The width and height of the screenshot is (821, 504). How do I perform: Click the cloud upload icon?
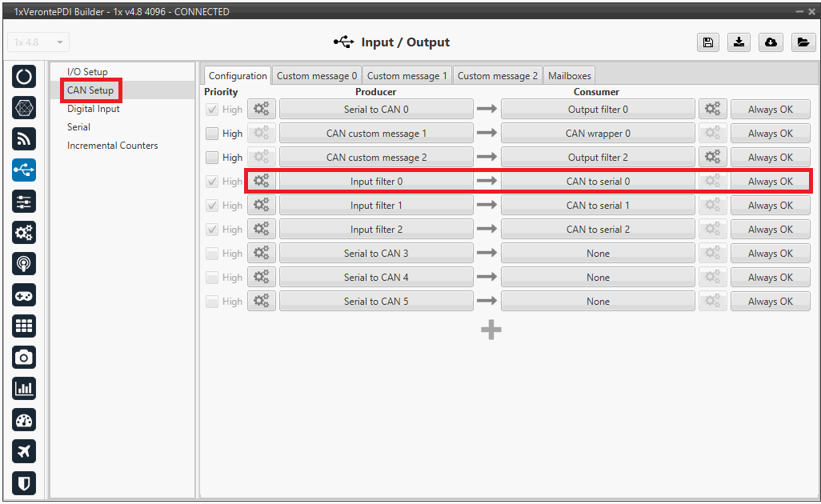click(x=771, y=42)
